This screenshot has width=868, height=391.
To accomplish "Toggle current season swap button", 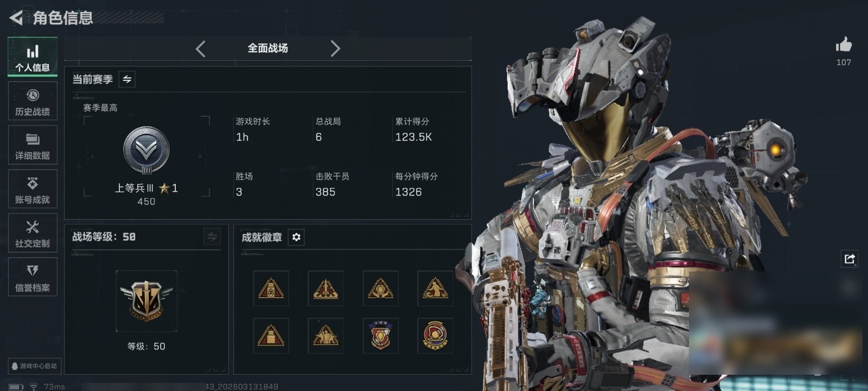I will (x=127, y=79).
